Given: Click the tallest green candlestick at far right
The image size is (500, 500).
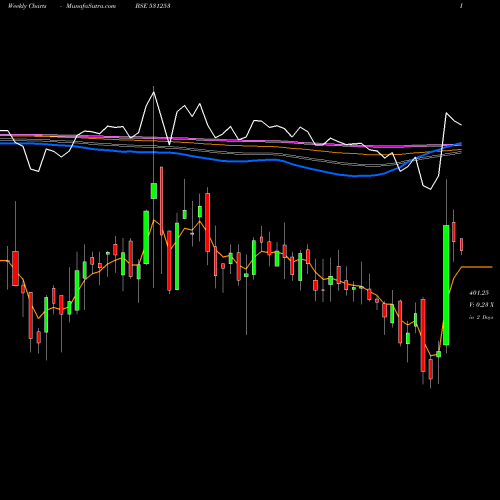Looking at the screenshot, I should pos(446,285).
